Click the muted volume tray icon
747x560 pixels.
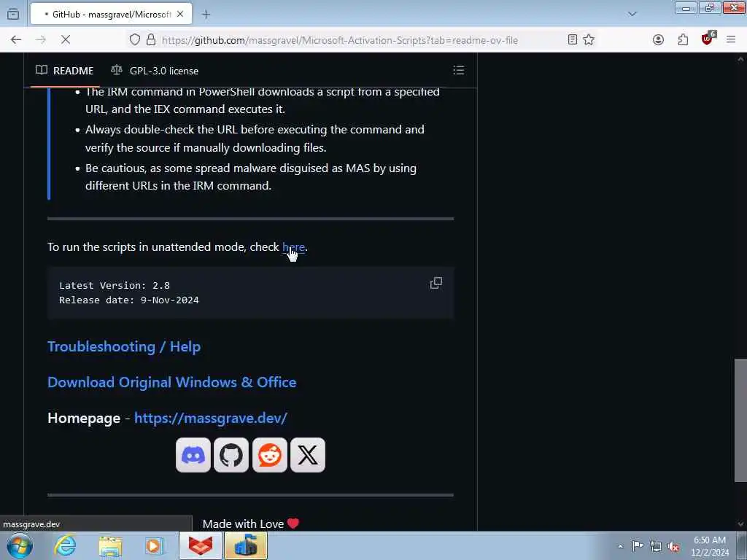coord(673,546)
